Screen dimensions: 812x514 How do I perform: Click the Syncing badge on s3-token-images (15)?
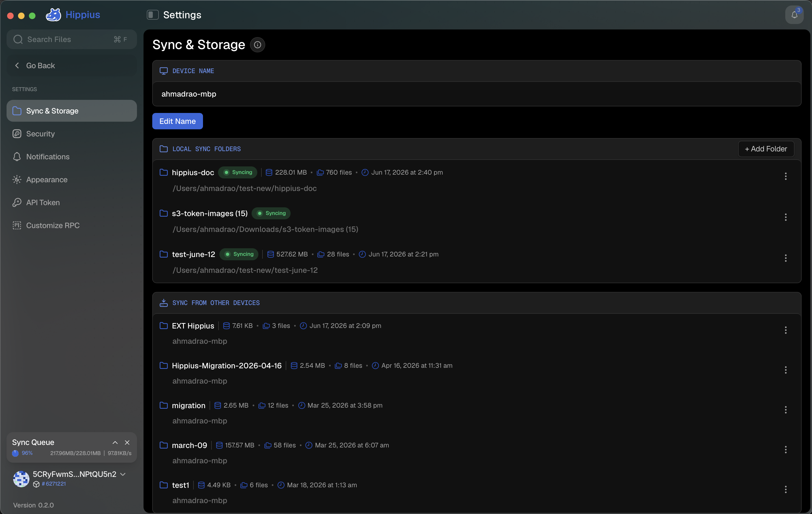(271, 213)
